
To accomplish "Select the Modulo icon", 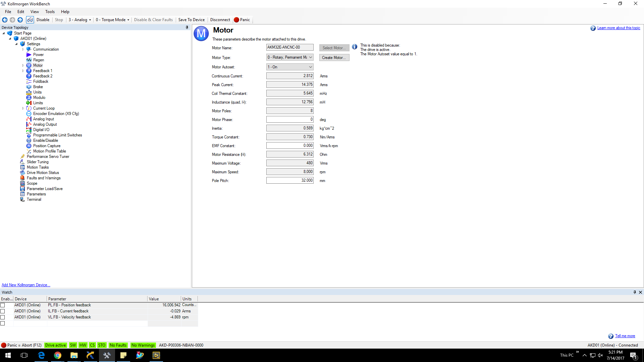I will point(29,98).
